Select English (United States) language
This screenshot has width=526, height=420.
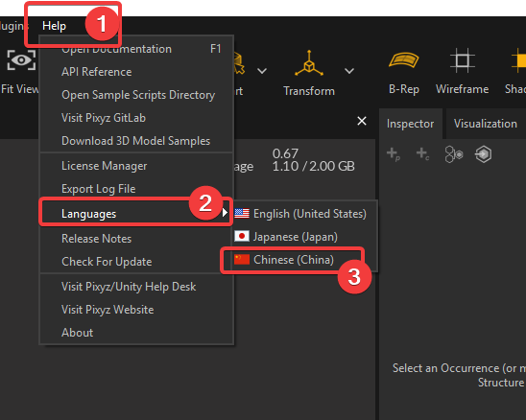pyautogui.click(x=305, y=214)
